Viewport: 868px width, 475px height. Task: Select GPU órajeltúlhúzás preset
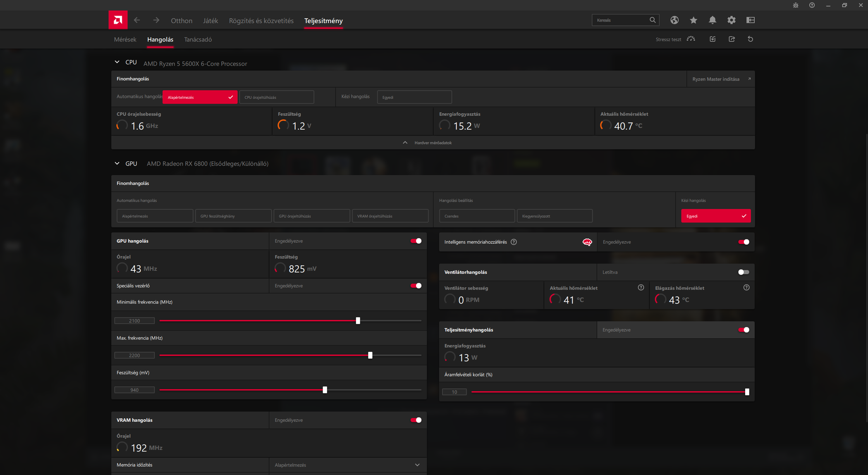coord(312,216)
